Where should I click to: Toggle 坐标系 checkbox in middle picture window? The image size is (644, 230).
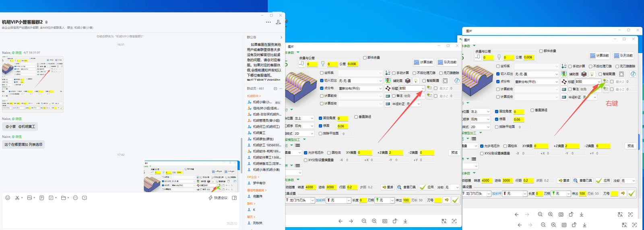pos(322,73)
